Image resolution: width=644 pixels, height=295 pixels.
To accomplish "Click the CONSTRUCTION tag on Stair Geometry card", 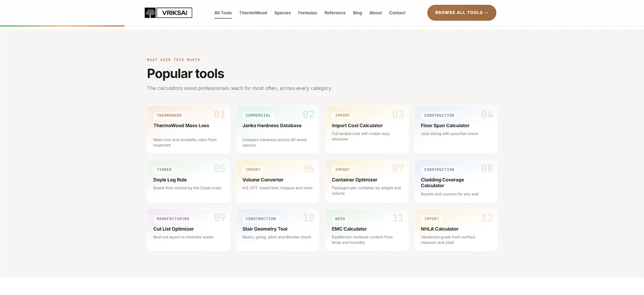I will (x=261, y=219).
